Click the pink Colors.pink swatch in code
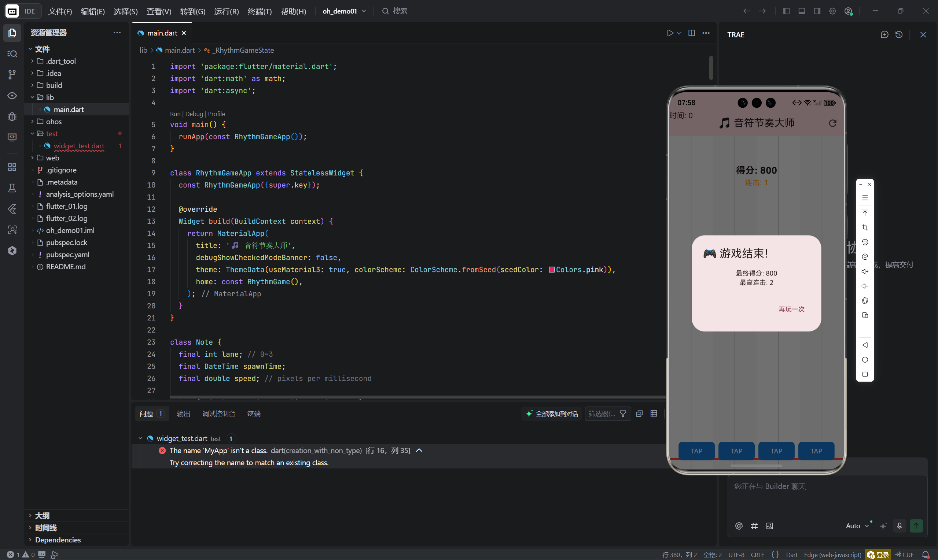The width and height of the screenshot is (938, 560). pos(551,270)
